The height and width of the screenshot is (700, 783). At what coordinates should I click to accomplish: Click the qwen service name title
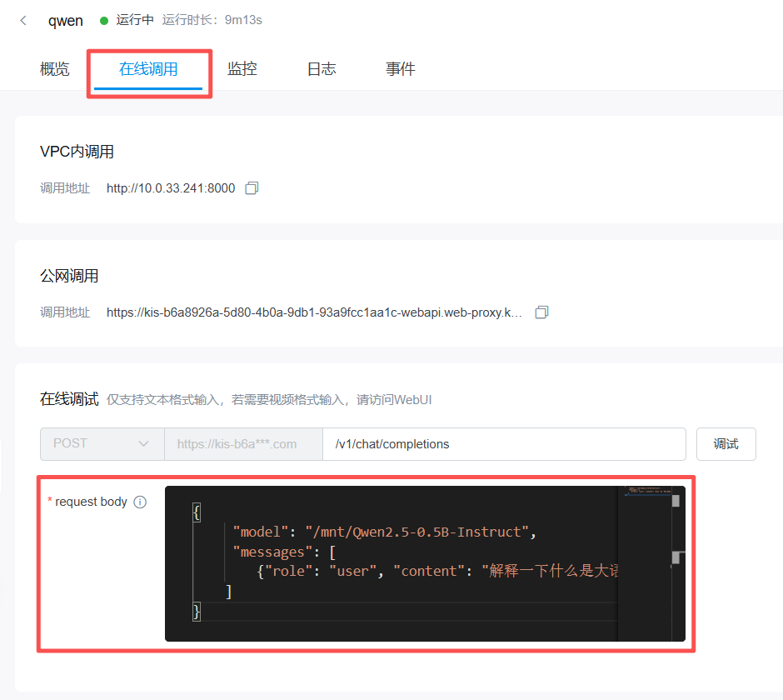click(66, 21)
